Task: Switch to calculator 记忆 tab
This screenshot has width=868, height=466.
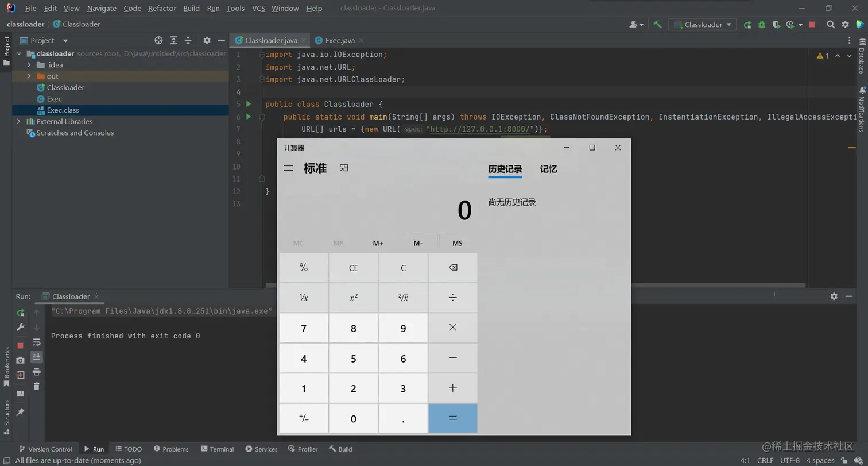Action: [x=548, y=169]
